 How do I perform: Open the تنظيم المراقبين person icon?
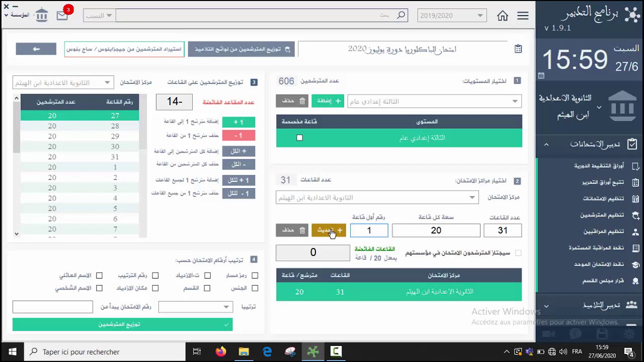635,231
